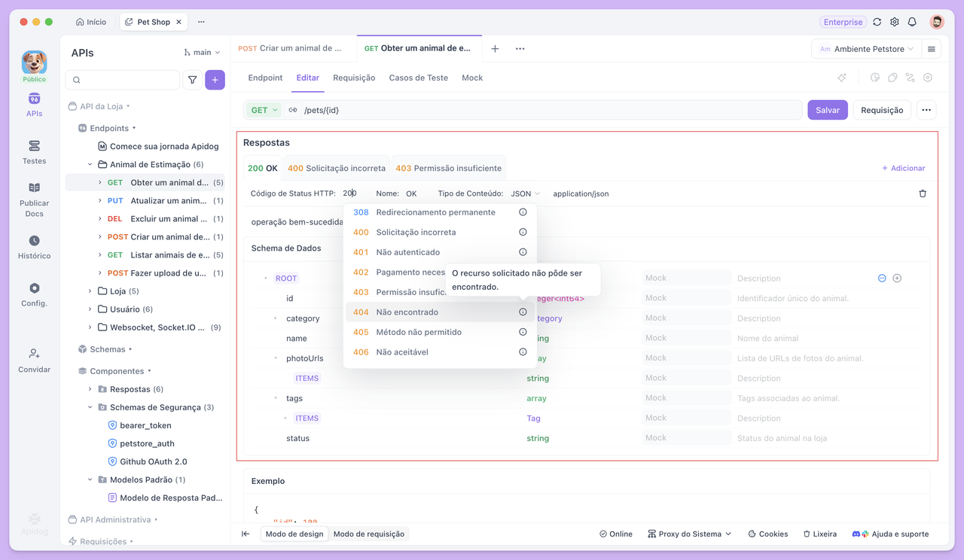Click the + Adicionar response link
This screenshot has height=560, width=964.
click(x=903, y=168)
